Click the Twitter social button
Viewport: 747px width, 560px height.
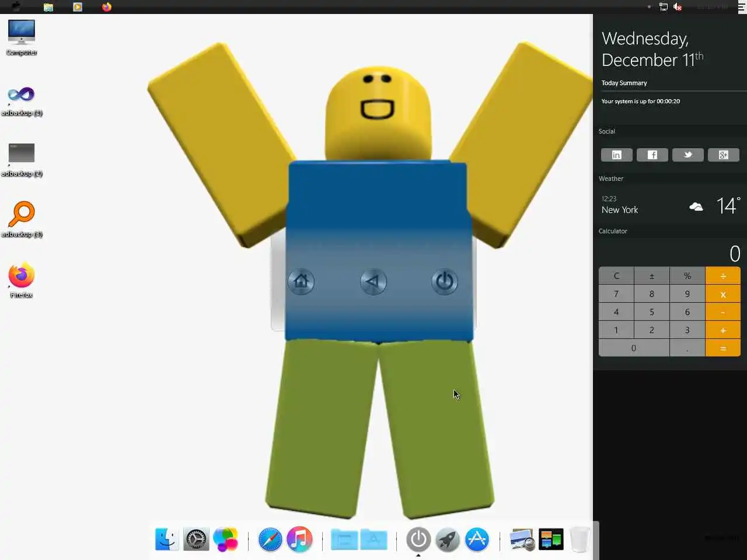(x=688, y=155)
